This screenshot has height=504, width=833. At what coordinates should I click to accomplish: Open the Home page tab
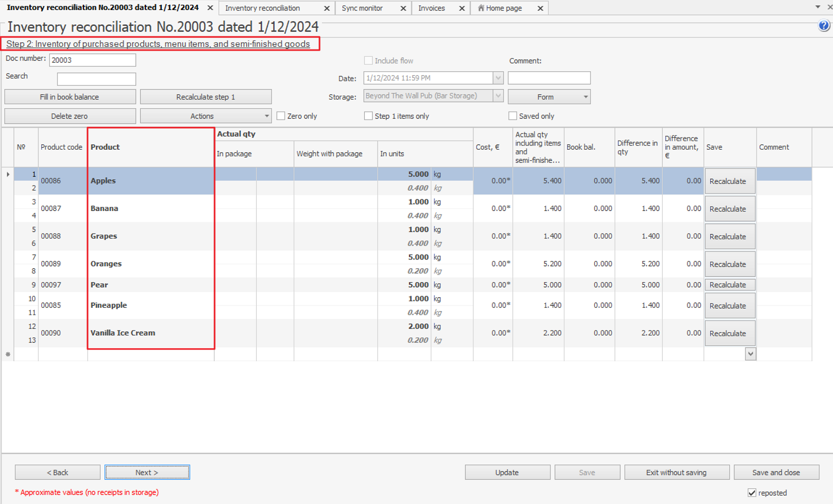[x=503, y=8]
